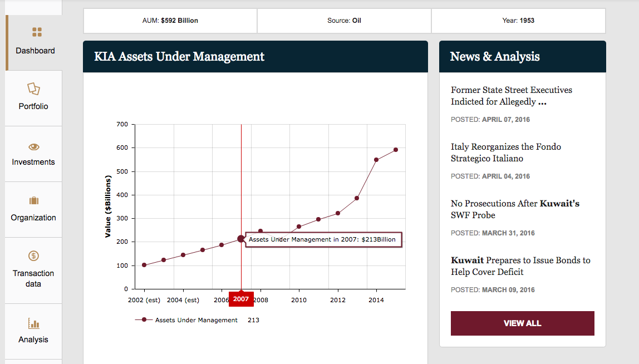Click the Transaction data dollar icon
The width and height of the screenshot is (639, 364).
pyautogui.click(x=33, y=256)
